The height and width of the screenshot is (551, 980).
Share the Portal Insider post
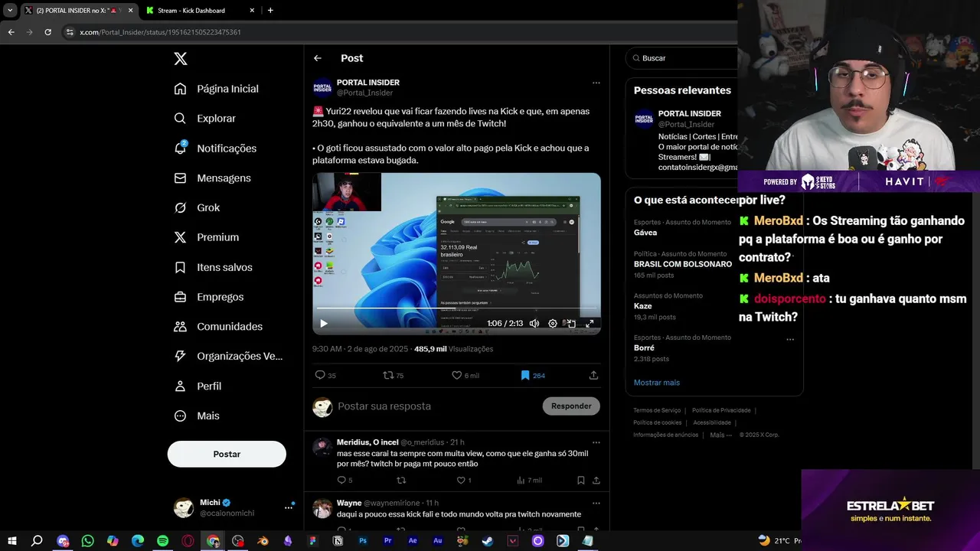click(593, 375)
